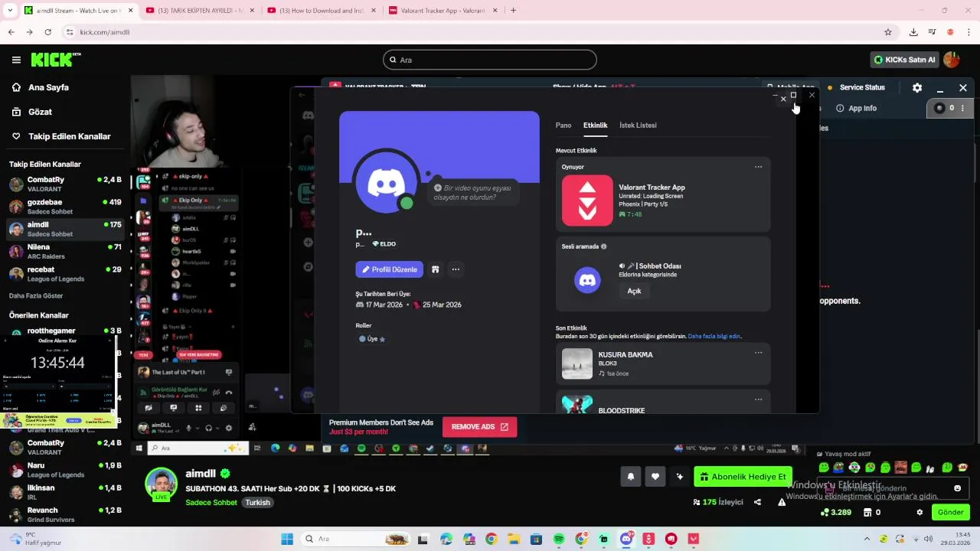Open the Kick hamburger menu
Image resolution: width=980 pixels, height=551 pixels.
tap(16, 60)
